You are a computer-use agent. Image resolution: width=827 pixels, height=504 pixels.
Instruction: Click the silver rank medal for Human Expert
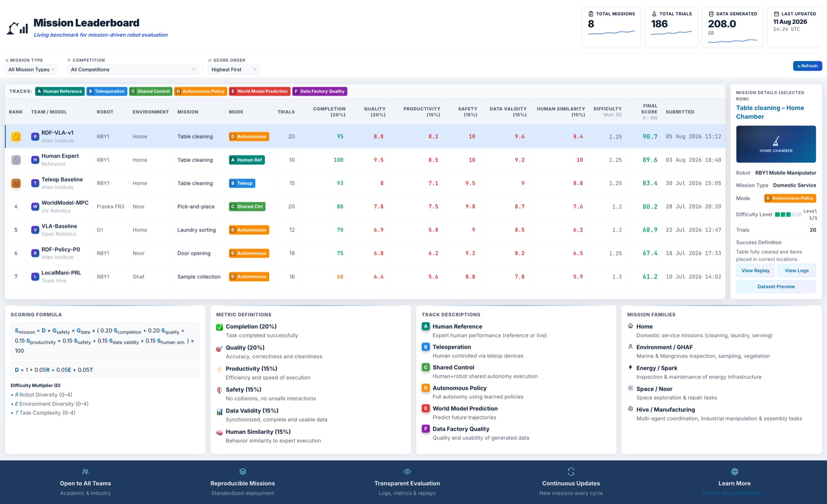[16, 160]
